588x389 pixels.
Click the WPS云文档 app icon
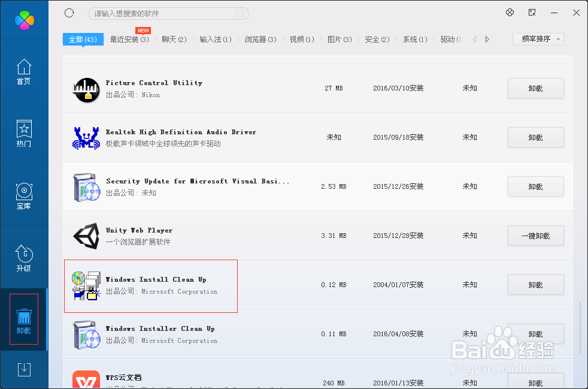click(86, 379)
